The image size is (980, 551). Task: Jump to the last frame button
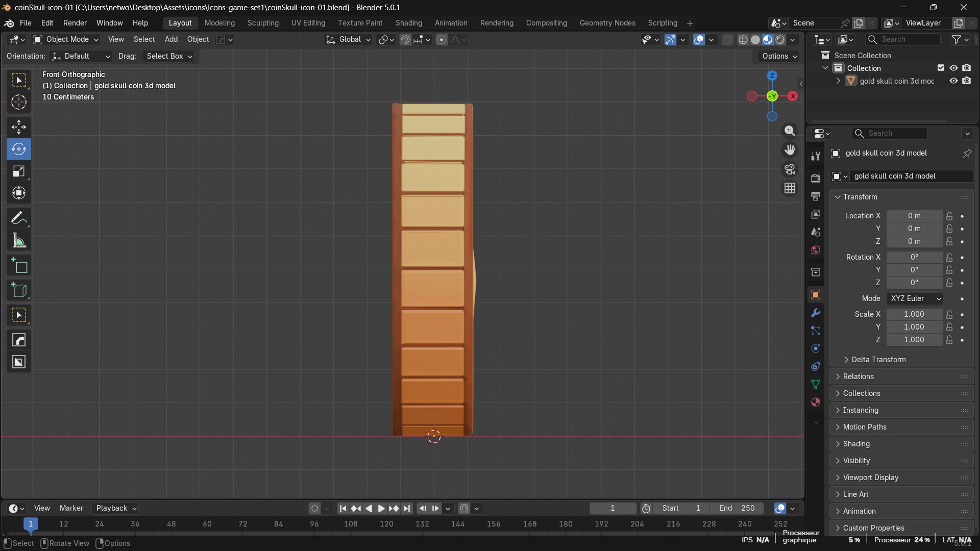406,508
